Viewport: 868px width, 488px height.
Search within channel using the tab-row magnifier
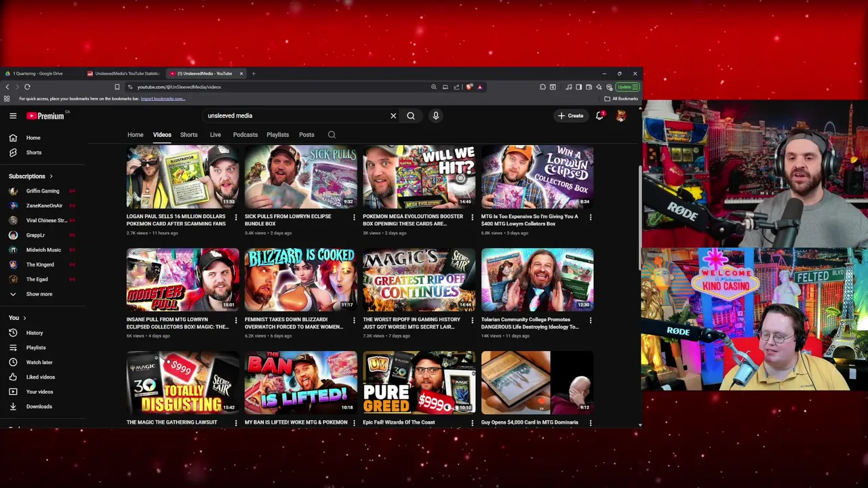point(332,135)
